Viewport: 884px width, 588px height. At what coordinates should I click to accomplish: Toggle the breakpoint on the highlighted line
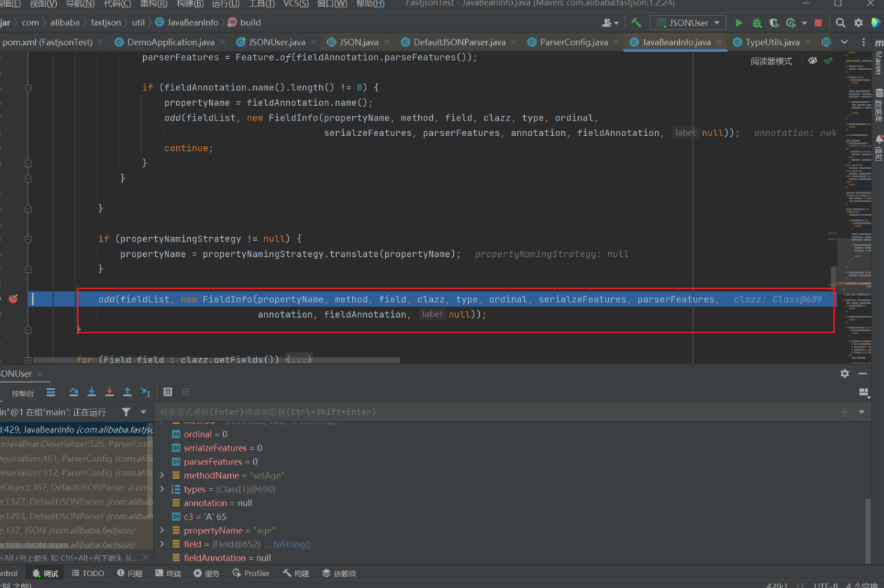coord(13,300)
